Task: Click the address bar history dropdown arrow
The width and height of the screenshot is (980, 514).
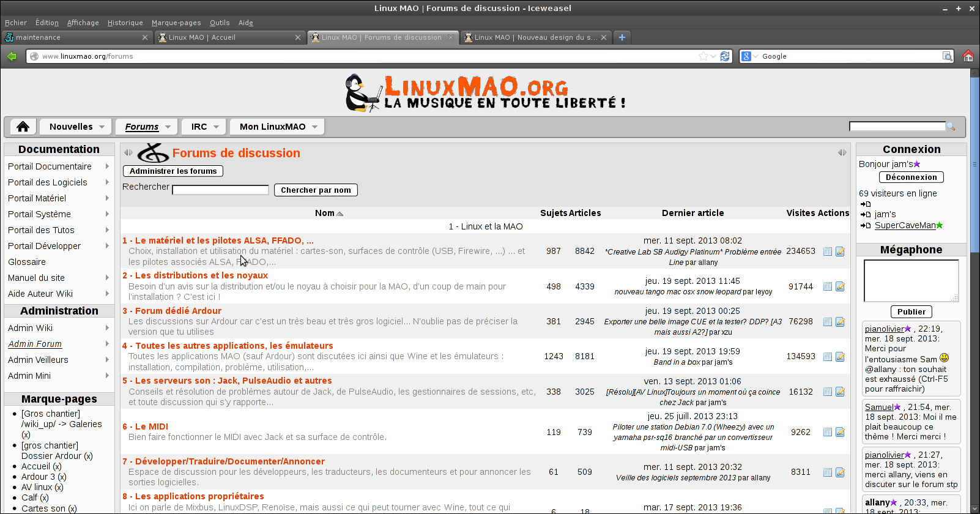Action: pos(713,56)
